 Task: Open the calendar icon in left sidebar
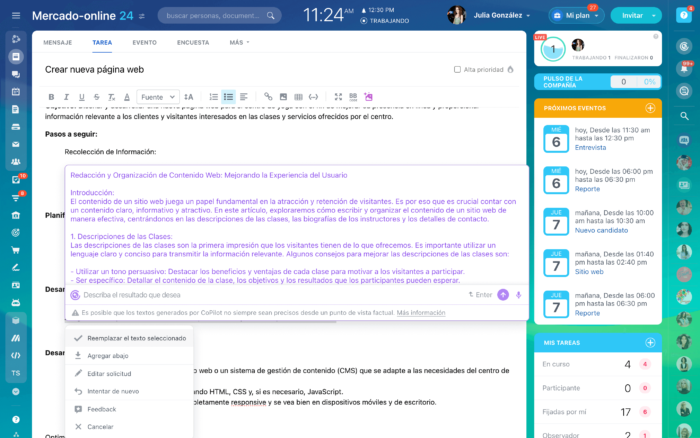[16, 92]
